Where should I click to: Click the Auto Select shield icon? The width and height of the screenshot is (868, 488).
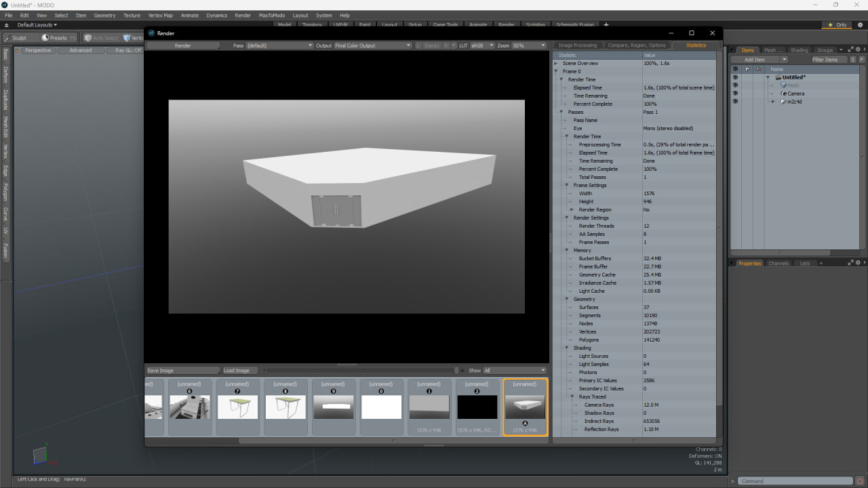[x=87, y=38]
